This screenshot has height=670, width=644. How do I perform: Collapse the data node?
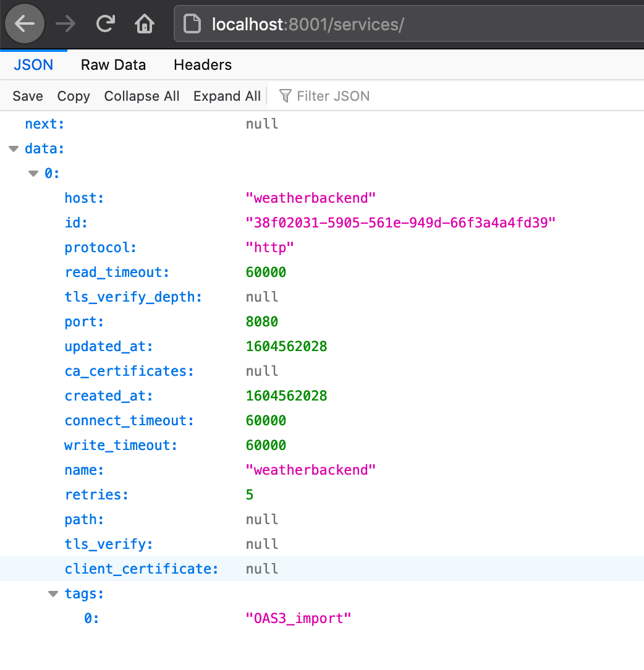(x=14, y=149)
